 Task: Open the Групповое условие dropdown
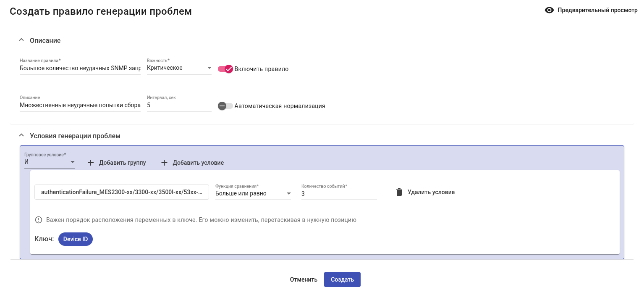pos(50,162)
